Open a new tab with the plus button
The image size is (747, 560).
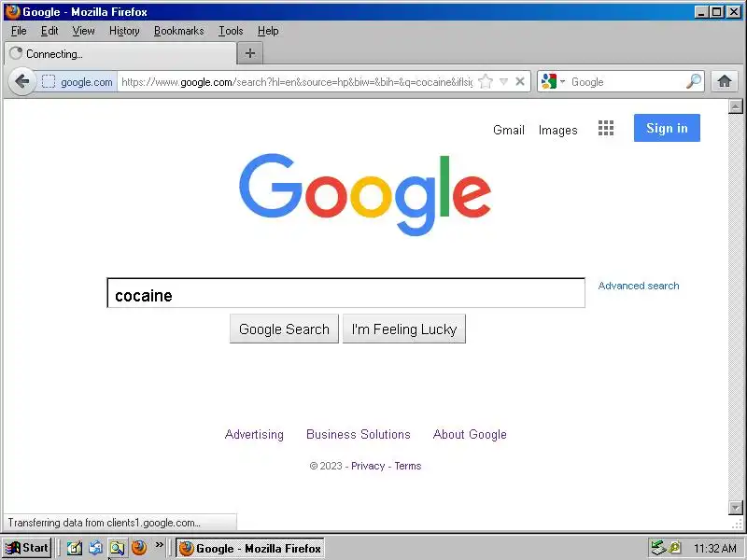click(249, 53)
